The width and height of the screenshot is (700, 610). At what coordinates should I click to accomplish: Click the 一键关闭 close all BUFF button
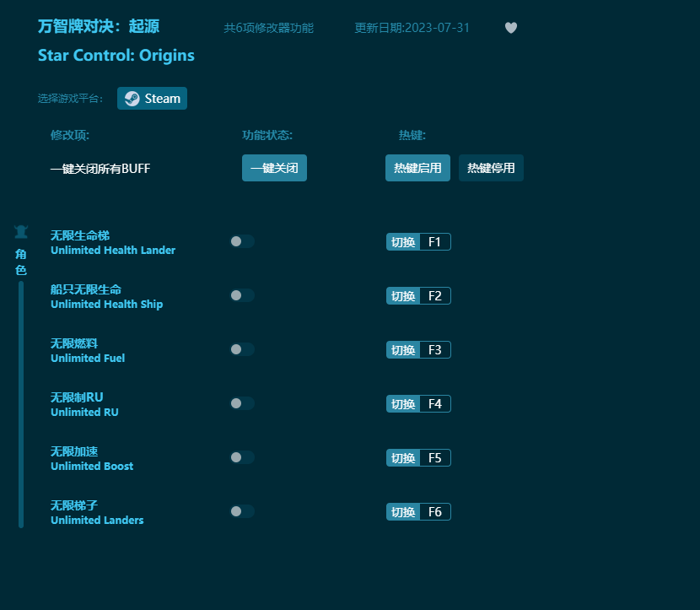click(x=274, y=168)
